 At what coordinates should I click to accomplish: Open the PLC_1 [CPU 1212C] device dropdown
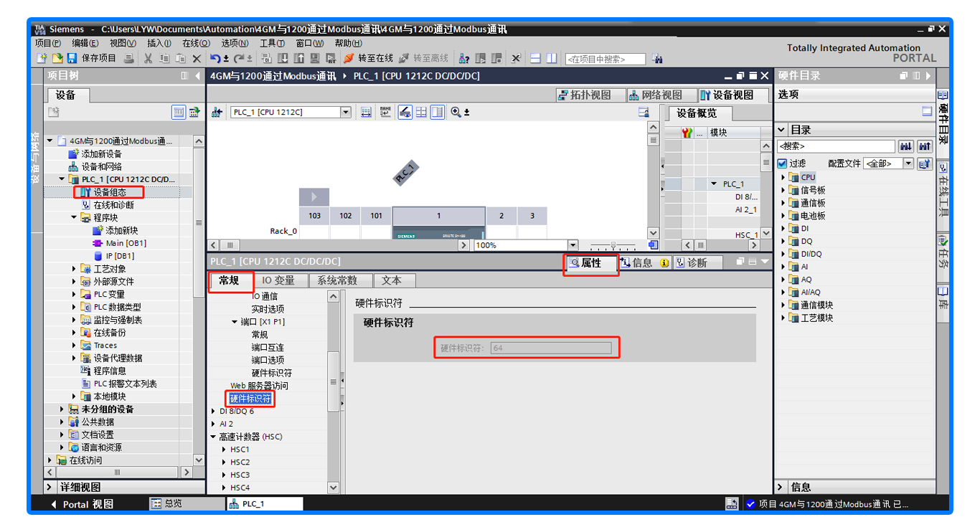[x=346, y=112]
